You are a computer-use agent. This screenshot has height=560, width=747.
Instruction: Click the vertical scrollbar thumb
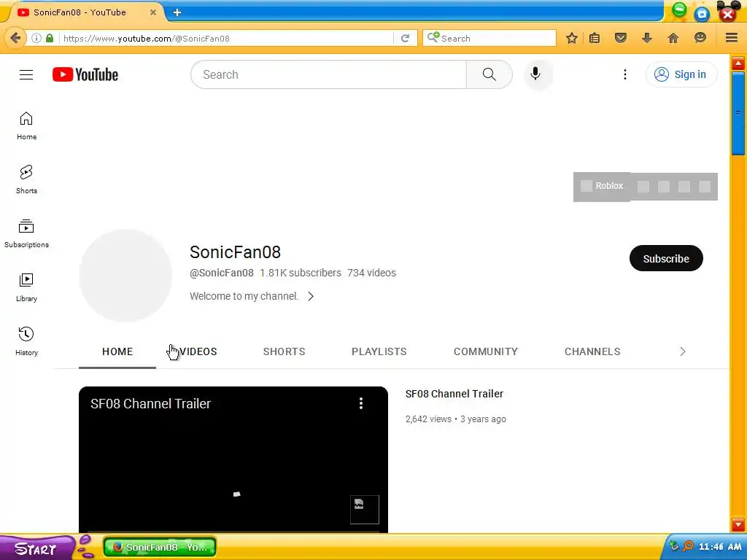click(x=738, y=113)
